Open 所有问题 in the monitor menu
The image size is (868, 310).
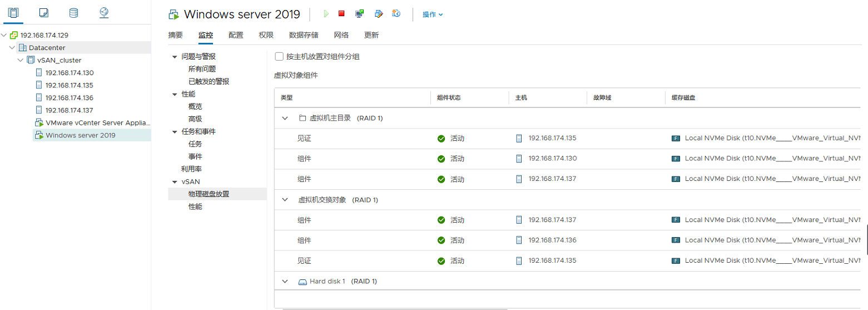click(202, 69)
